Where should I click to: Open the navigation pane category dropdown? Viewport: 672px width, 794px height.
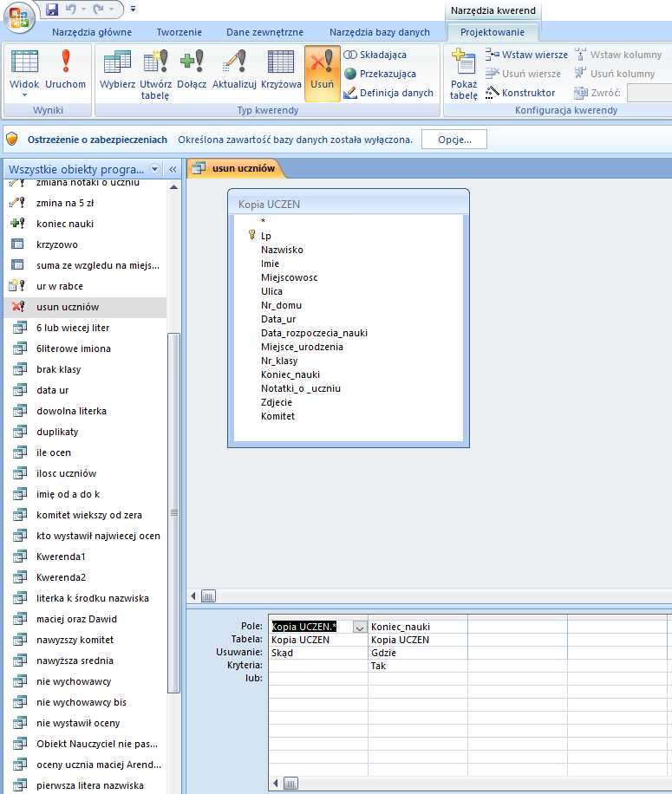[x=155, y=169]
